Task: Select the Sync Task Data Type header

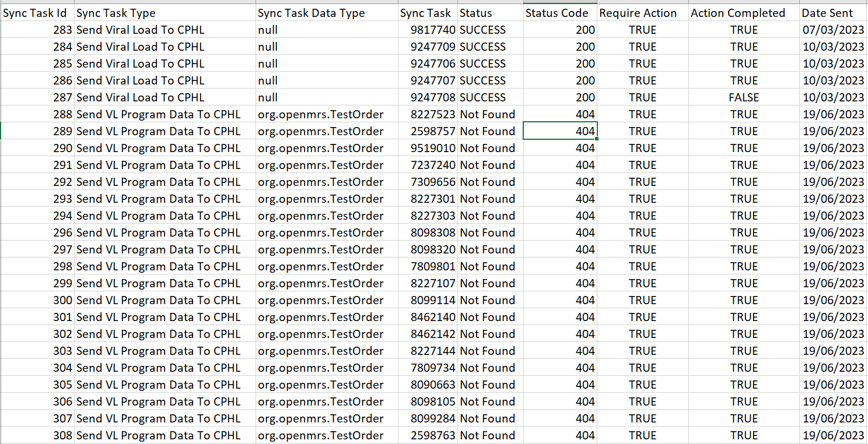Action: point(327,13)
